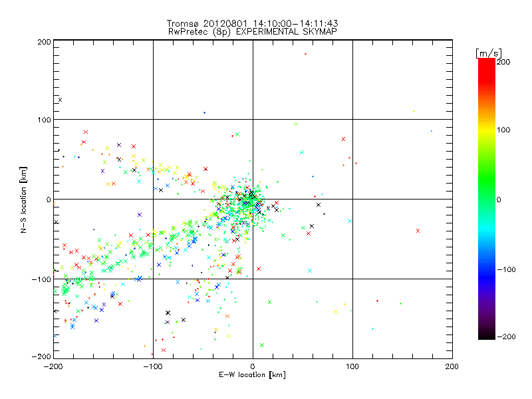The width and height of the screenshot is (532, 399).
Task: Click the -200 tick label on the E-W axis
Action: tap(53, 366)
